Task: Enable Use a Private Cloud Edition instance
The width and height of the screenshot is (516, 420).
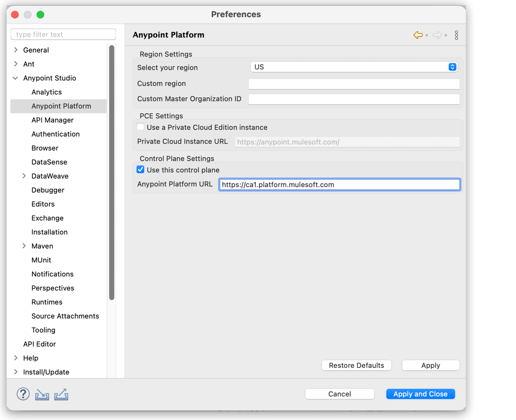Action: click(140, 127)
